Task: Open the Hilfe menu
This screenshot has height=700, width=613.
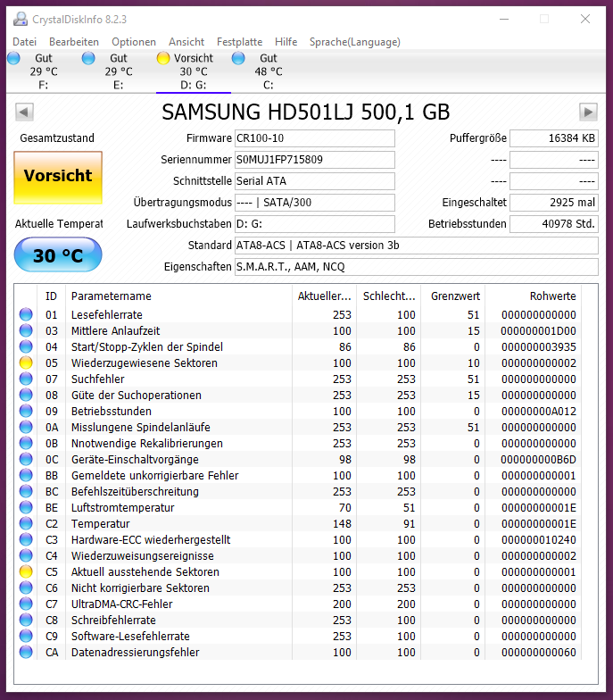Action: (x=286, y=42)
